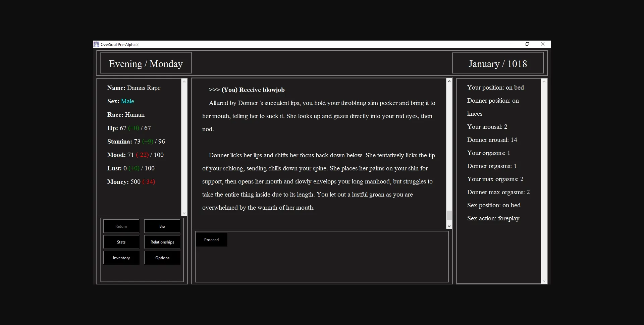The height and width of the screenshot is (325, 644).
Task: Click the up arrow on the story scrollbar
Action: [x=449, y=81]
